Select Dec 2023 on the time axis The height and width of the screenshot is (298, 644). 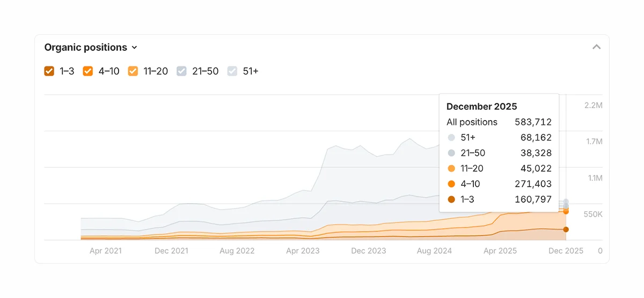(369, 251)
